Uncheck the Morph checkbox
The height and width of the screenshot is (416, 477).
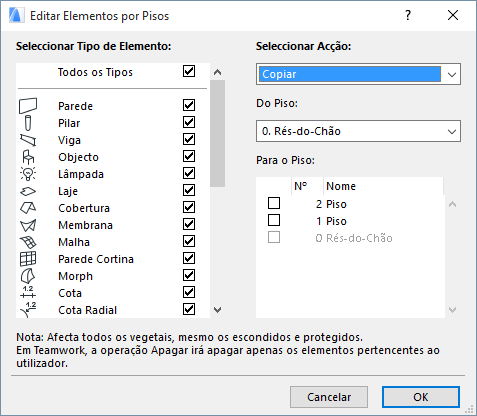(x=189, y=275)
